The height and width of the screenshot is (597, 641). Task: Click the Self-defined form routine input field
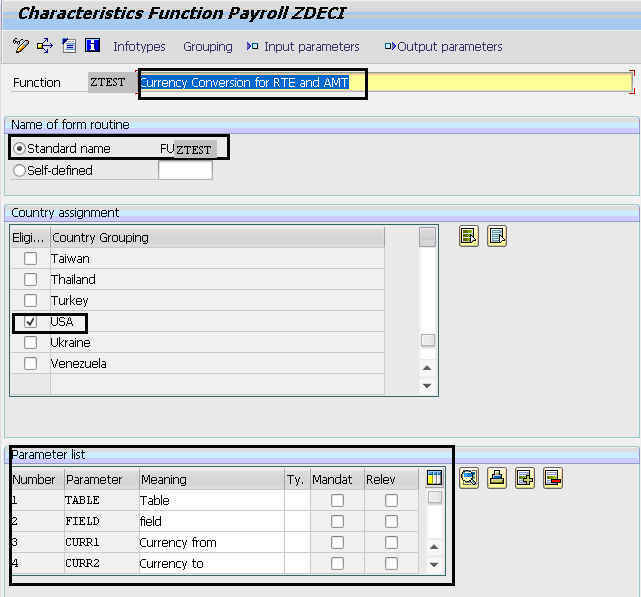[185, 170]
